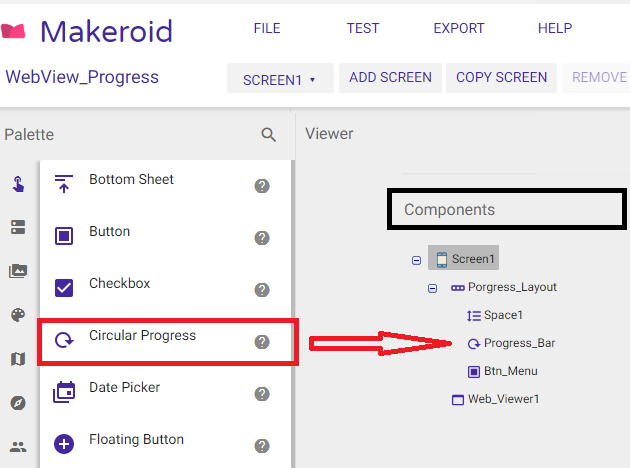Click help icon next to Bottom Sheet
The image size is (630, 468).
point(262,186)
